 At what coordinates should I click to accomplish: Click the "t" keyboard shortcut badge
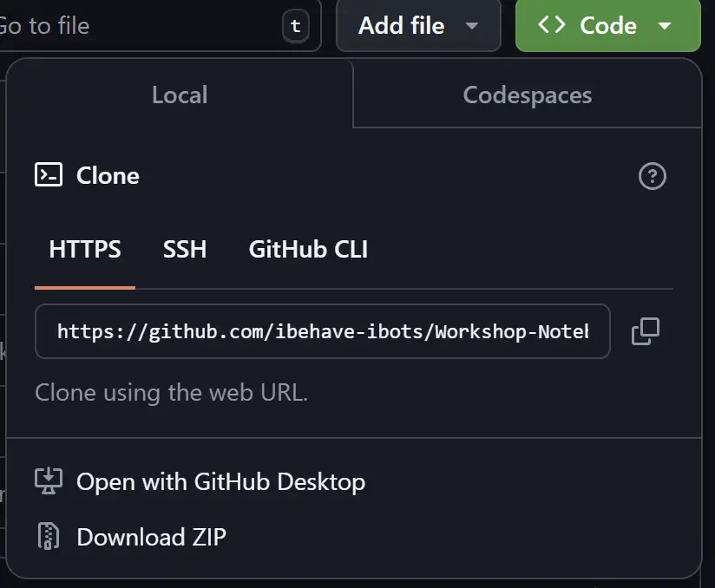coord(295,26)
